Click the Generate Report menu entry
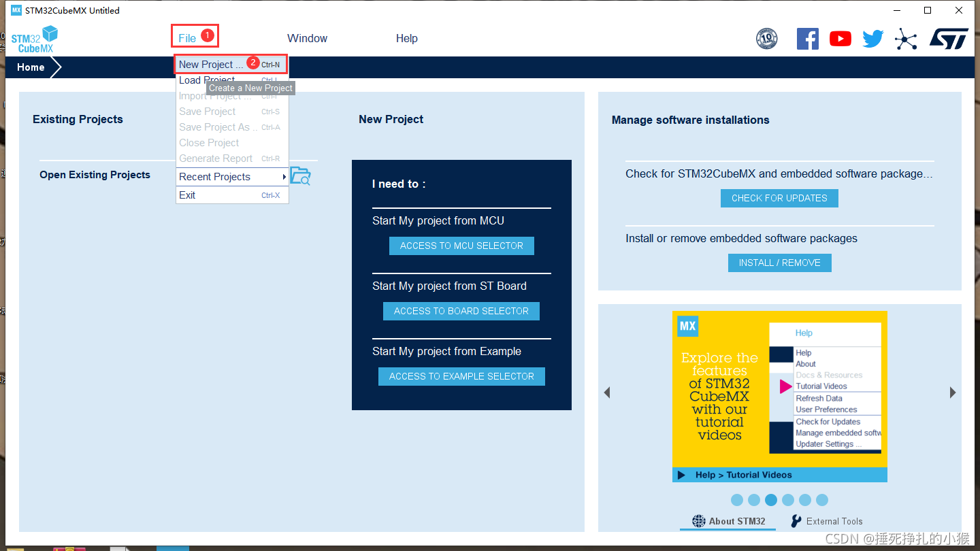Screen dimensions: 980x551 (x=231, y=158)
